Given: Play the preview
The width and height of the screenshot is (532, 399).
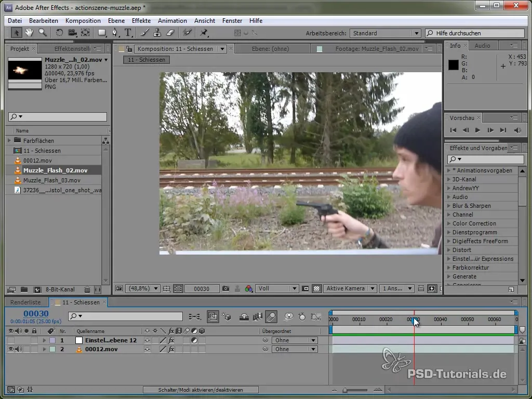Looking at the screenshot, I should click(477, 130).
